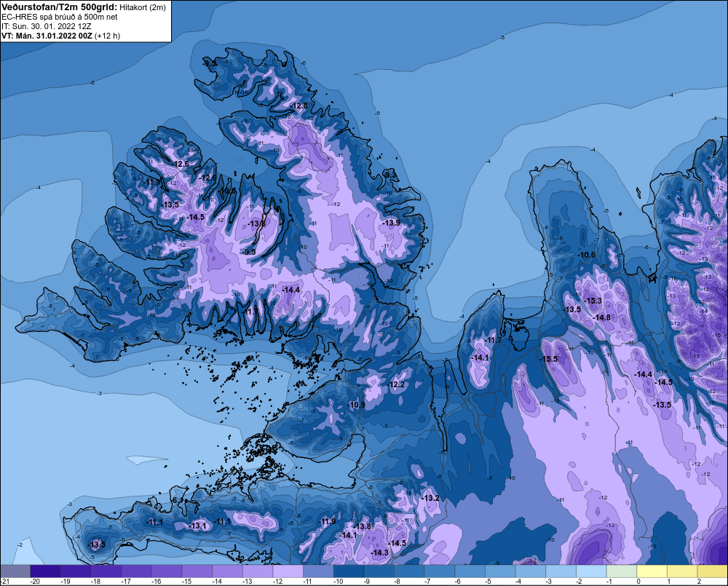Select the -15 label on the color scale
This screenshot has height=586, width=728.
coord(186,582)
